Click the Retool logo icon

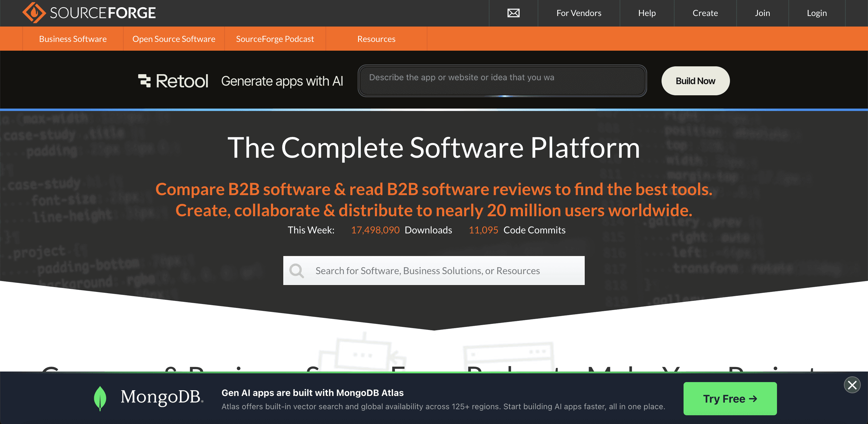coord(145,81)
